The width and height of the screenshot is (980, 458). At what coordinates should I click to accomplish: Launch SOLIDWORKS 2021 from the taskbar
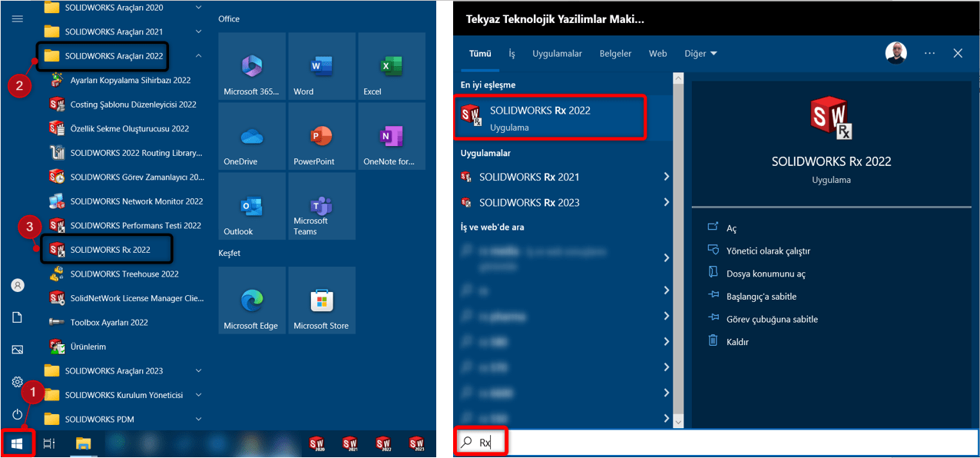click(x=349, y=443)
